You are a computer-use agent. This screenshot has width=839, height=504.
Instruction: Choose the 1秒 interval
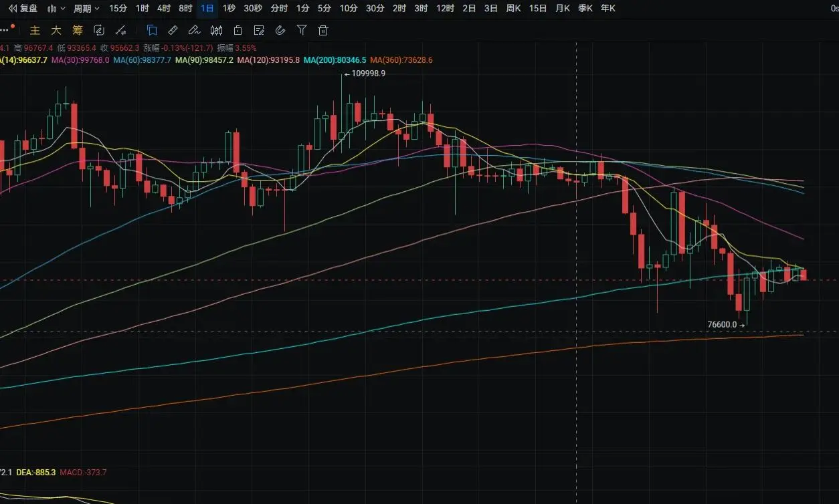tap(229, 9)
